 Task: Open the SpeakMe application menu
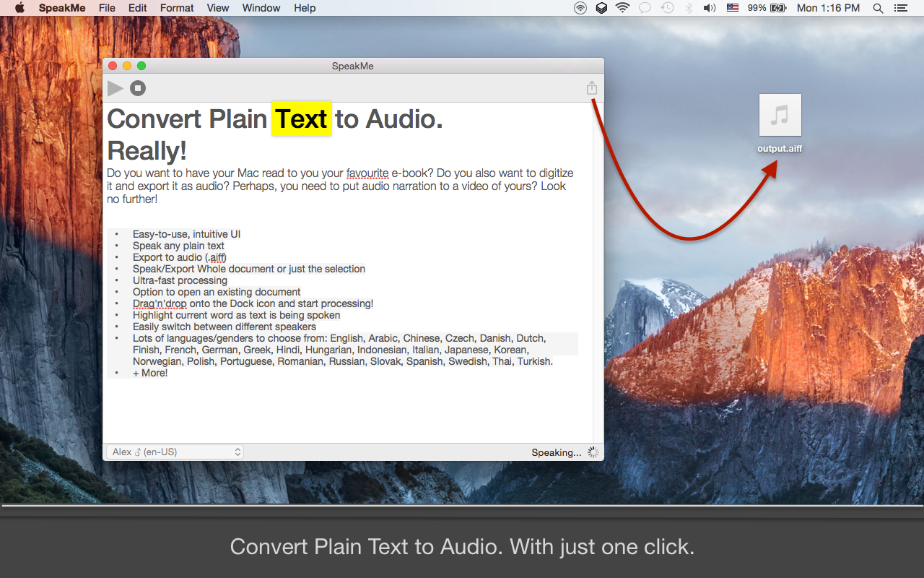pyautogui.click(x=62, y=8)
